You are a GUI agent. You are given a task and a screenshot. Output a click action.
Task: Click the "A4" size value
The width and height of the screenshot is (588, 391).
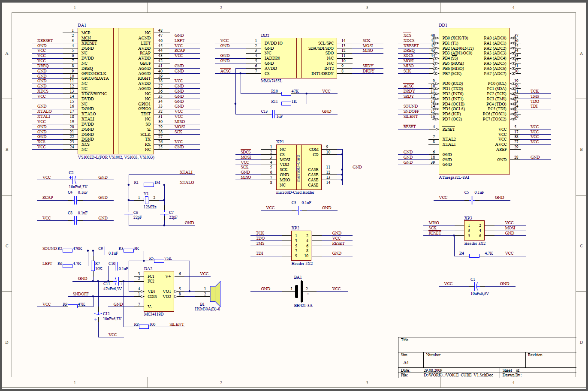[x=406, y=363]
